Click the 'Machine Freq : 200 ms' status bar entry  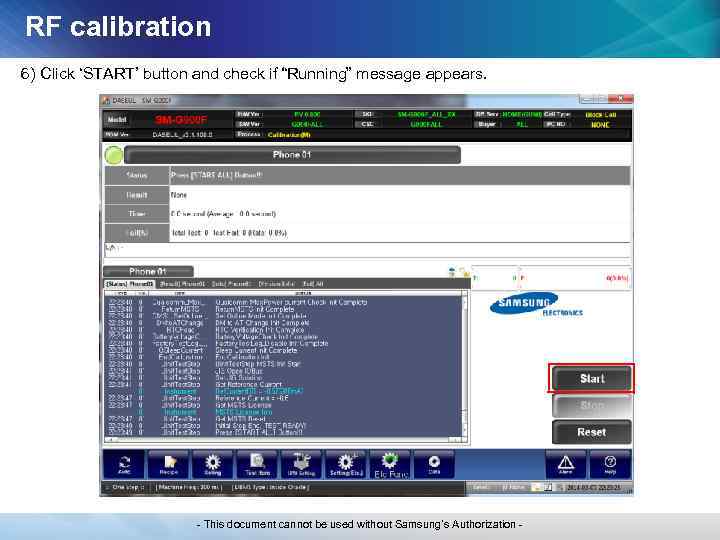[x=189, y=487]
